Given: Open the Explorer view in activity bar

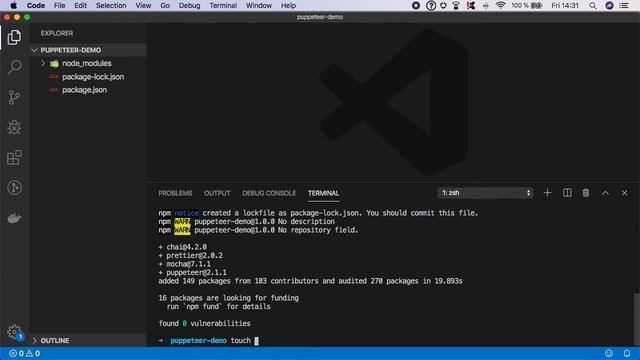Looking at the screenshot, I should (x=14, y=37).
